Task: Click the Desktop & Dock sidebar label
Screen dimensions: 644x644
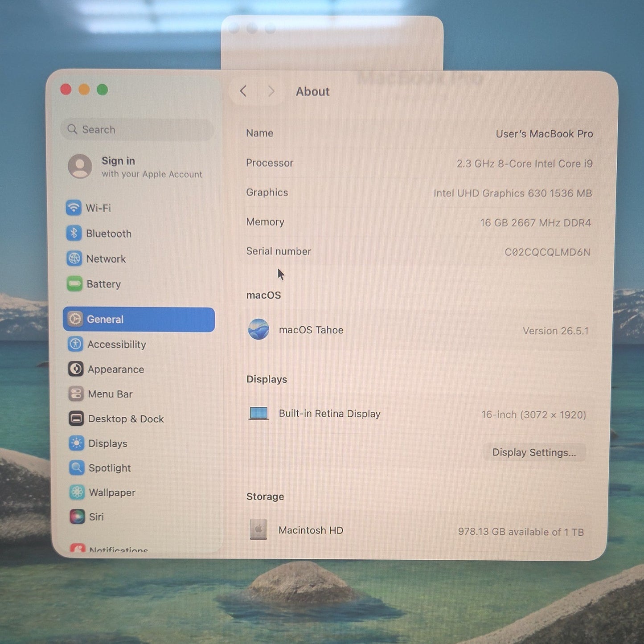Action: pos(126,419)
